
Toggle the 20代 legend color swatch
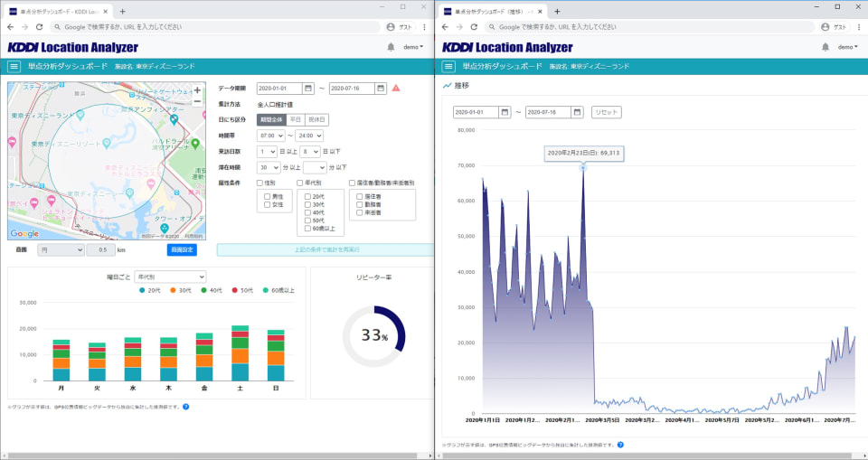click(x=142, y=291)
